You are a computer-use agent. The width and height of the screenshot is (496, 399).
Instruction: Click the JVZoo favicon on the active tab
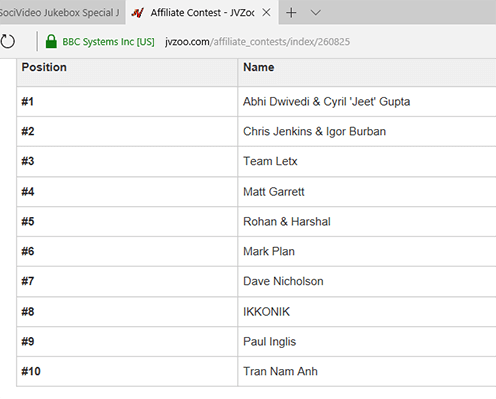pos(137,13)
